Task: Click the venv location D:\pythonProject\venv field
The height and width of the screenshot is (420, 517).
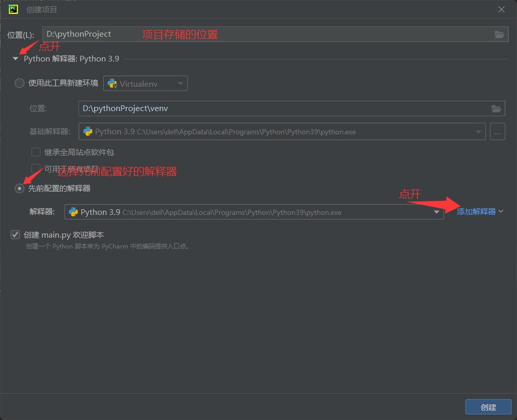Action: pos(292,108)
